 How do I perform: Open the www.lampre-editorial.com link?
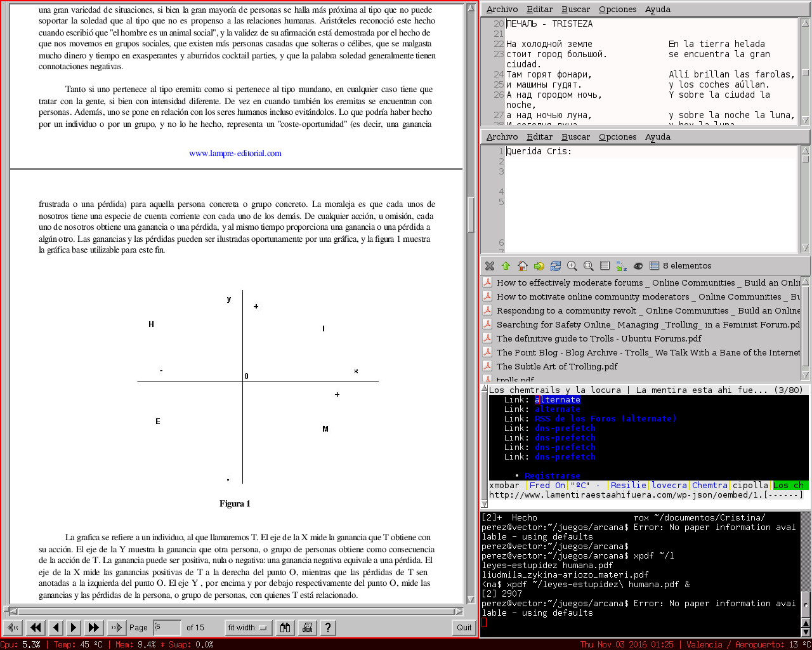235,153
